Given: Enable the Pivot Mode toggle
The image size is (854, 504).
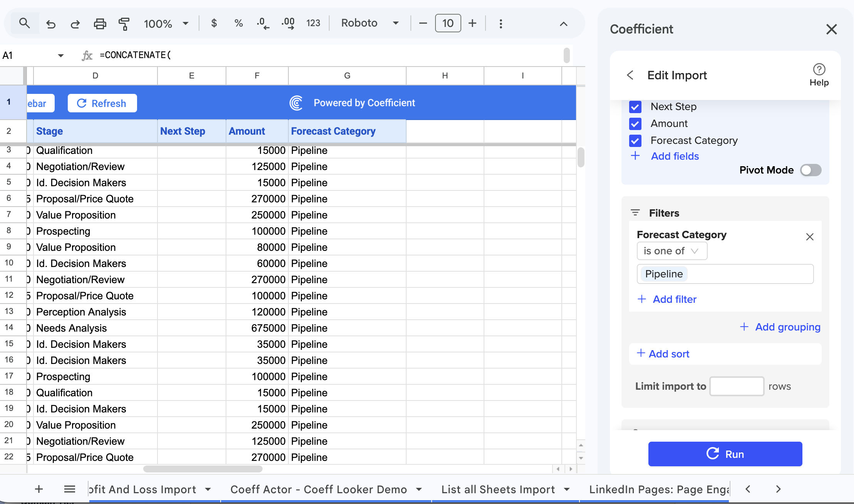Looking at the screenshot, I should point(810,170).
